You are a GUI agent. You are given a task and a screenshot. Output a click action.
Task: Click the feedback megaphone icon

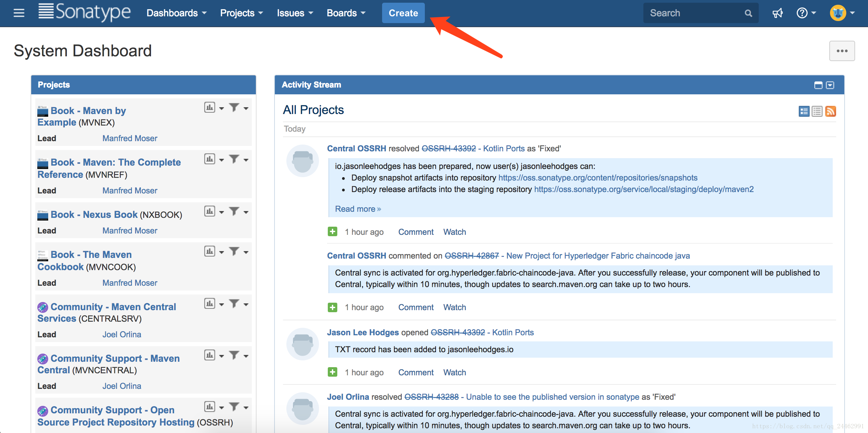[777, 13]
